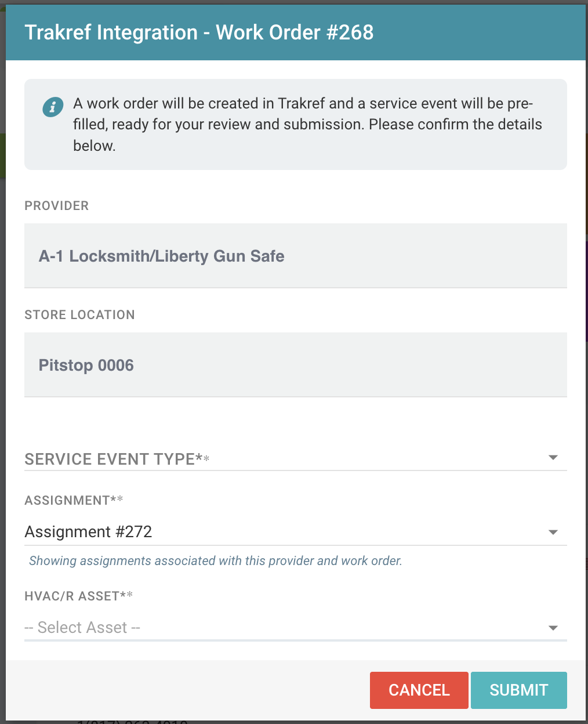Click the ASSIGNMENT field label
This screenshot has width=588, height=724.
67,500
